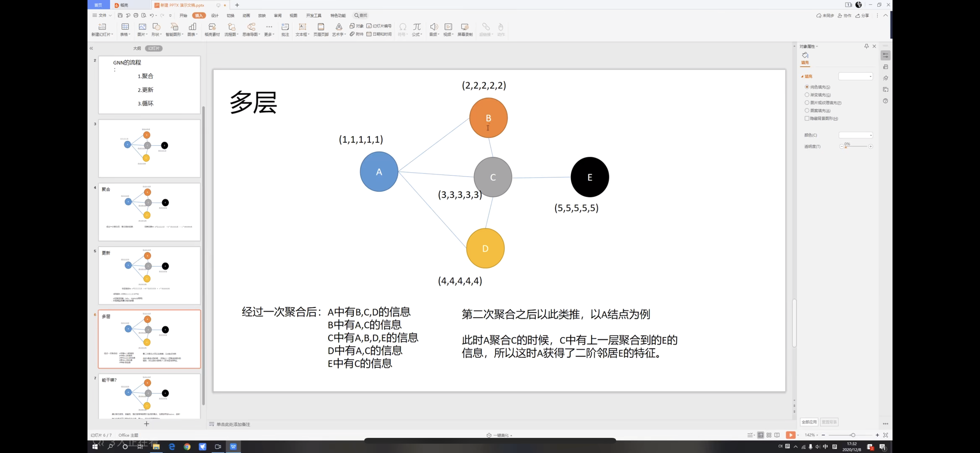Collapse the 填充 section triangle
The height and width of the screenshot is (453, 980).
(802, 77)
